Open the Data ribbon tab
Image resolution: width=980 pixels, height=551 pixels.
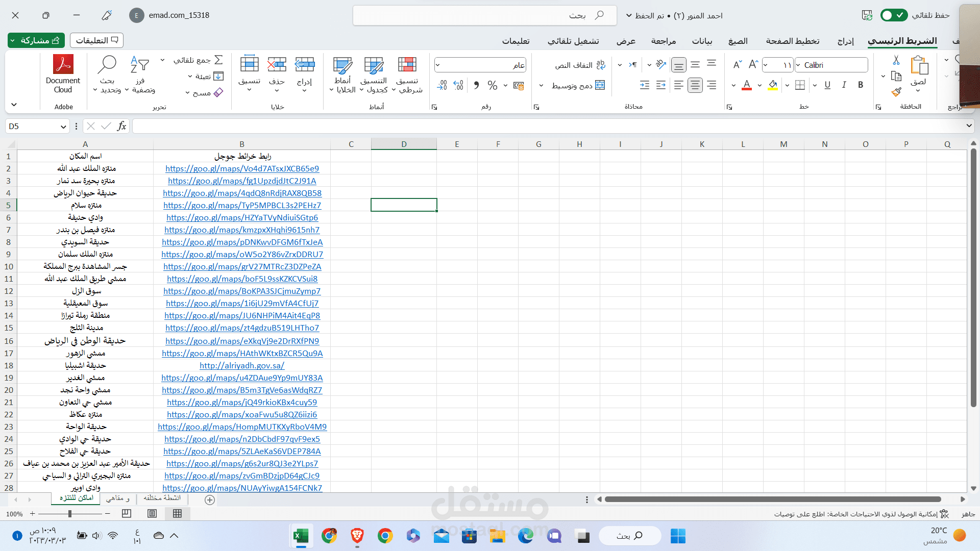click(x=702, y=41)
